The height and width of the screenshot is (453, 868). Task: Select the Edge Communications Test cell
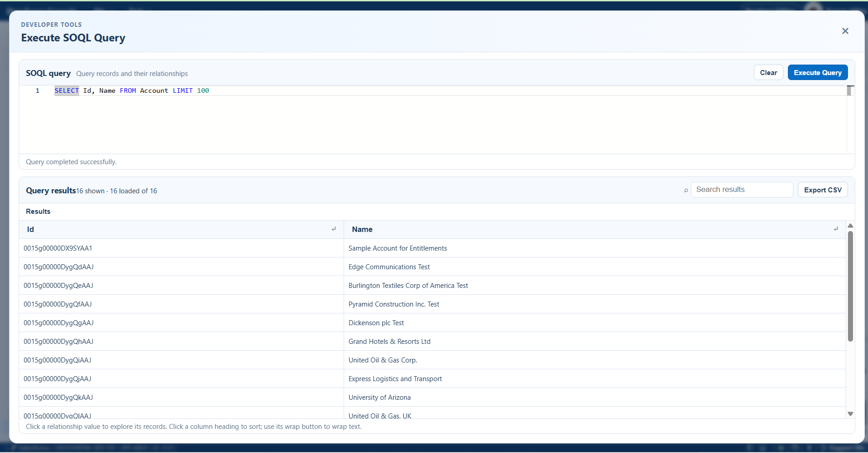pos(594,267)
